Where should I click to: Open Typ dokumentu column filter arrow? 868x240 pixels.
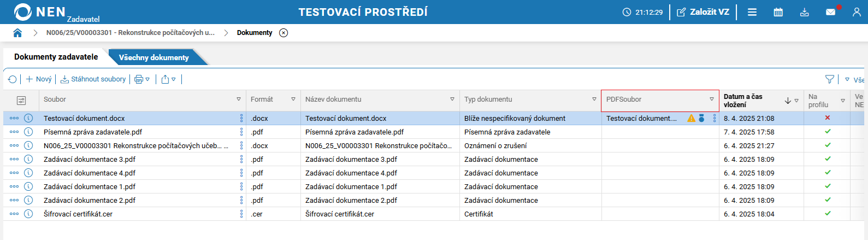pos(594,99)
